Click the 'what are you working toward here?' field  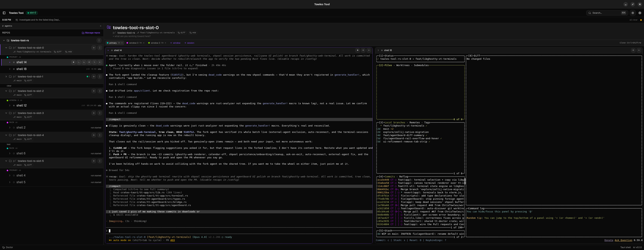132,36
